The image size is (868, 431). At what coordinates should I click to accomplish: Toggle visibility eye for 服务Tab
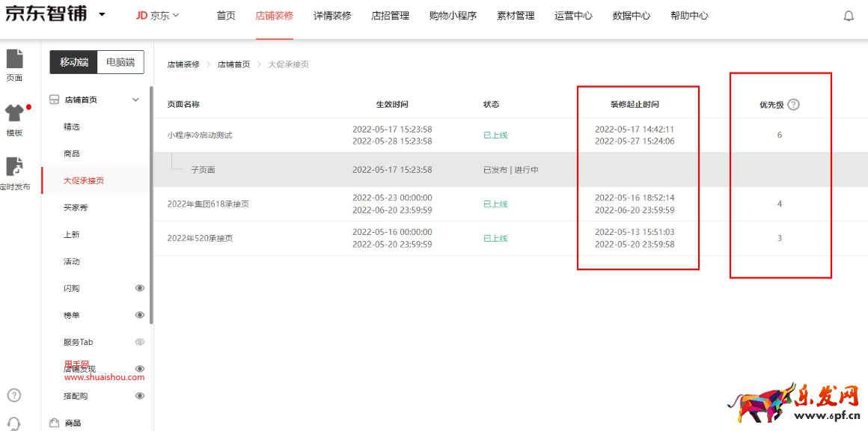pos(139,342)
